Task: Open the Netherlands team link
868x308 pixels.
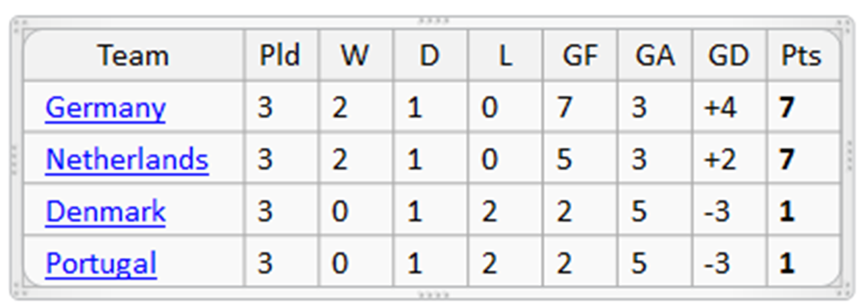Action: click(127, 159)
